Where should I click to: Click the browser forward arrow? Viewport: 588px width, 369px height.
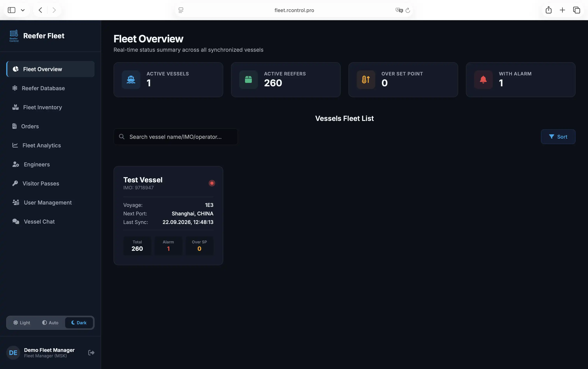click(54, 10)
